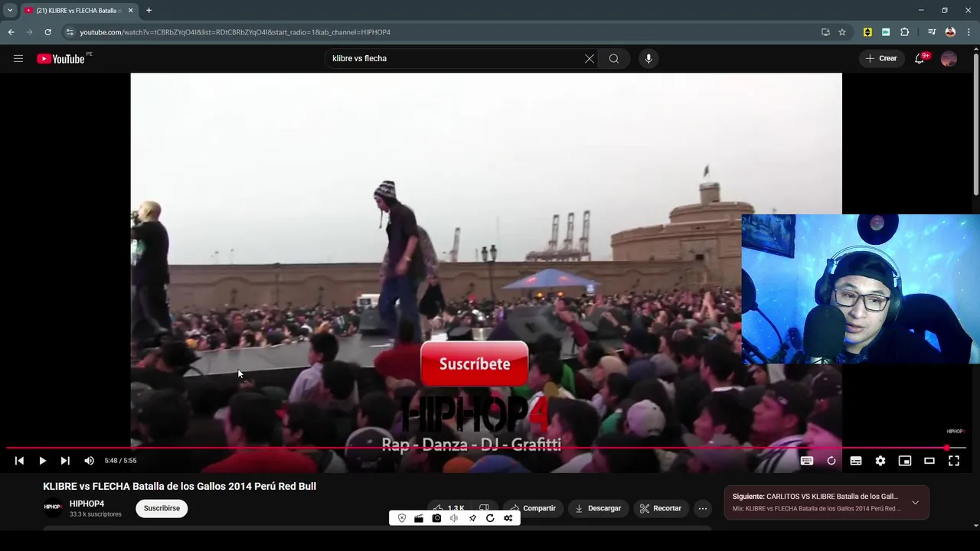Play the previous video in the mix
The image size is (980, 551).
pos(20,461)
